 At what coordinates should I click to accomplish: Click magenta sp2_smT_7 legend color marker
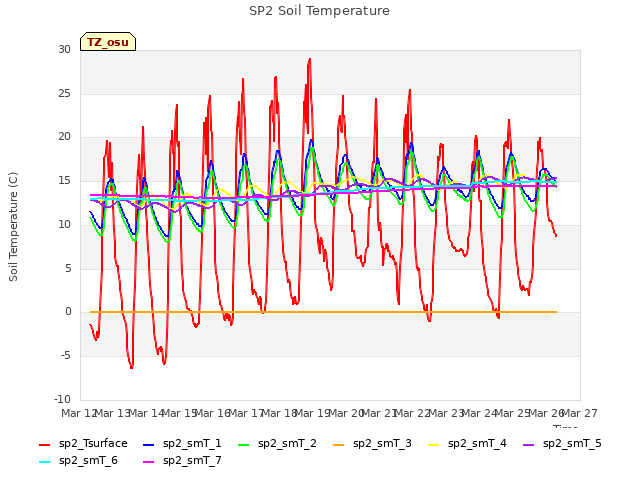click(x=149, y=462)
